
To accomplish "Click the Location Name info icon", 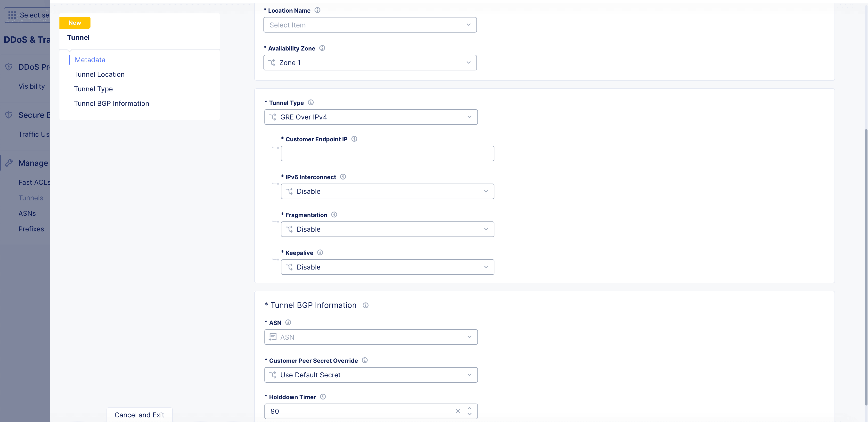I will (x=317, y=10).
